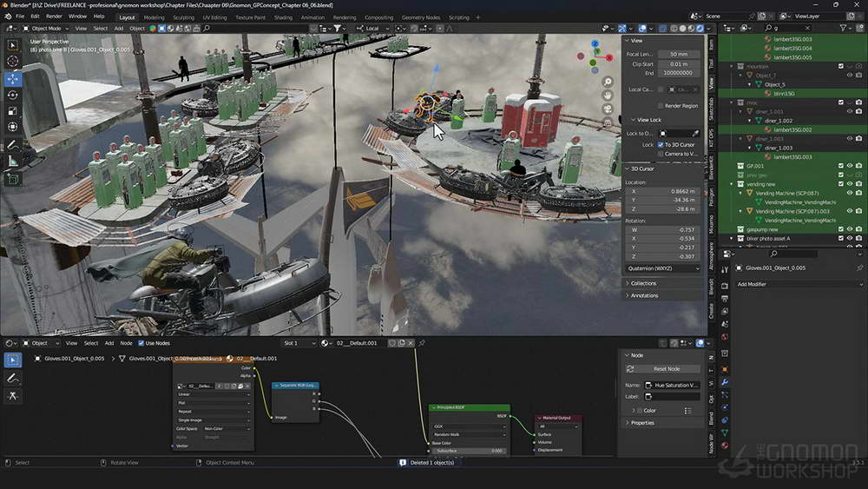Open the Object Mode dropdown
This screenshot has height=489, width=868.
pos(46,29)
